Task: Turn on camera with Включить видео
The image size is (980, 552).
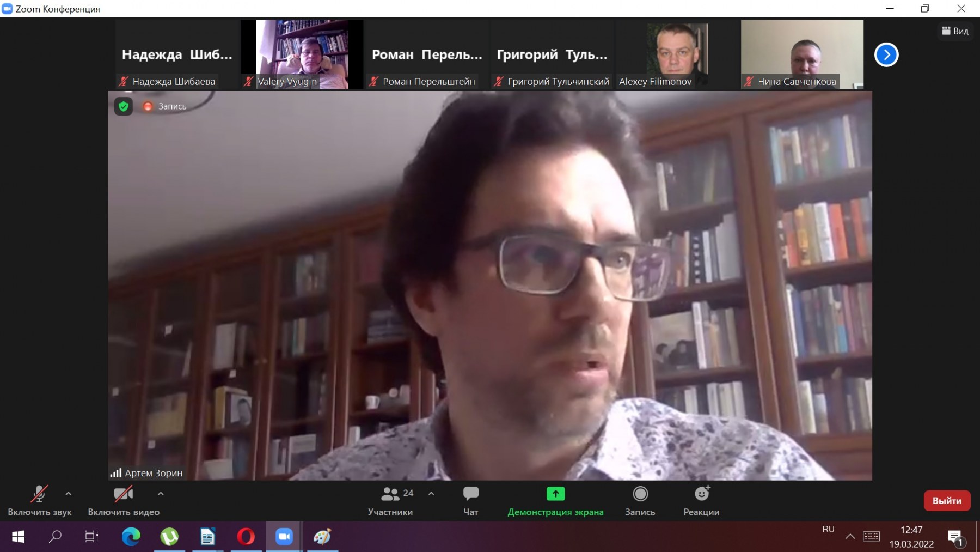Action: pyautogui.click(x=124, y=501)
